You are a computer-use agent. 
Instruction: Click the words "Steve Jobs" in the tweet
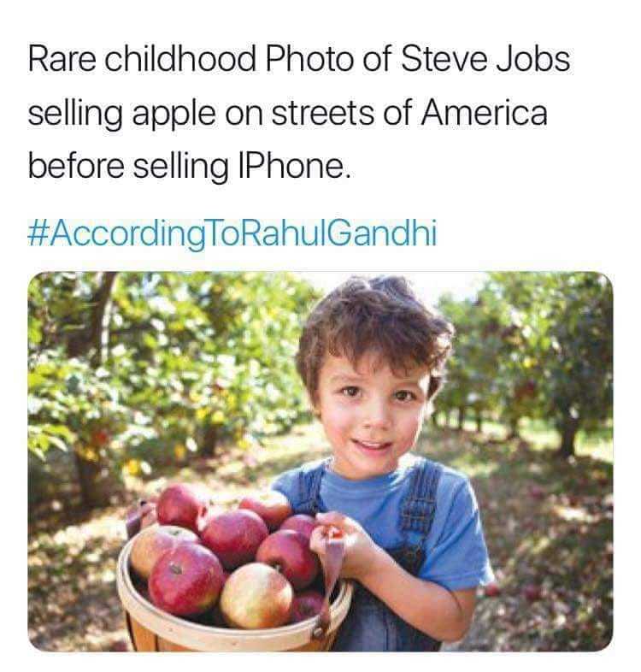pyautogui.click(x=485, y=59)
